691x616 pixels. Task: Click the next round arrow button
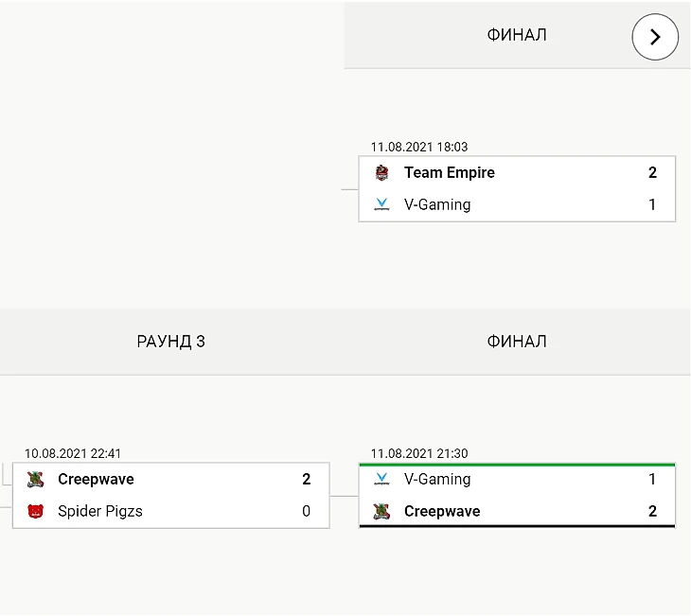[x=655, y=37]
